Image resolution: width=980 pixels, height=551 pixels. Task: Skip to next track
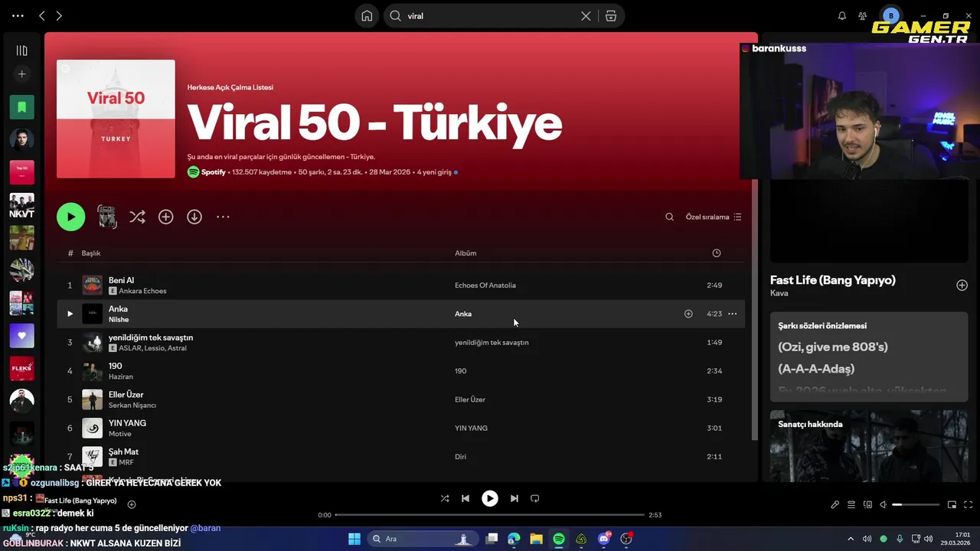(x=514, y=498)
